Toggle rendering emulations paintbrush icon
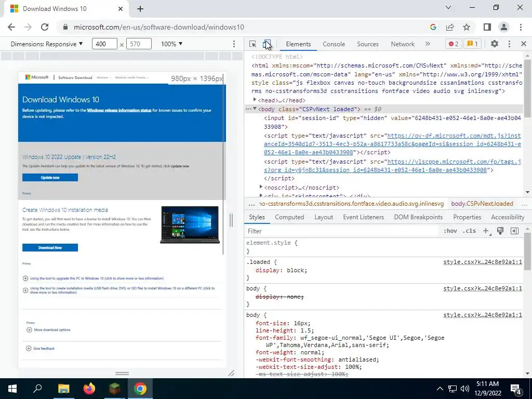 click(x=500, y=231)
